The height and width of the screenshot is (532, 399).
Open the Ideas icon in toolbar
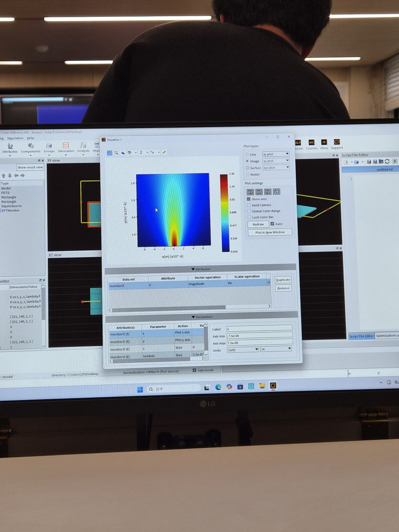[324, 144]
